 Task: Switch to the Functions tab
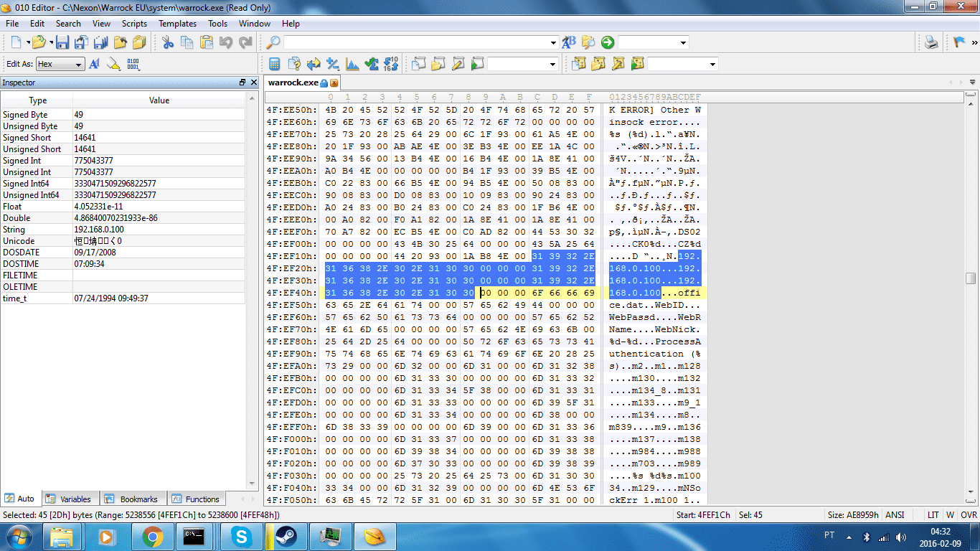click(196, 499)
